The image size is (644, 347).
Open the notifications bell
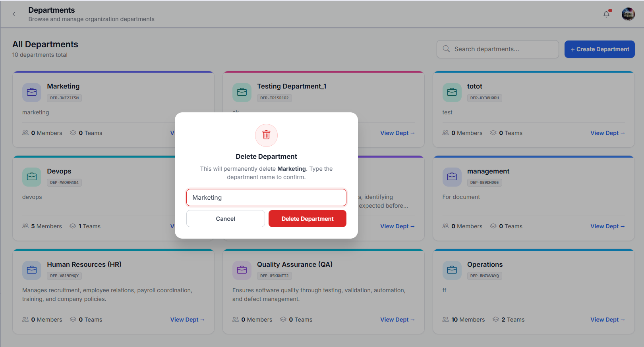click(607, 14)
